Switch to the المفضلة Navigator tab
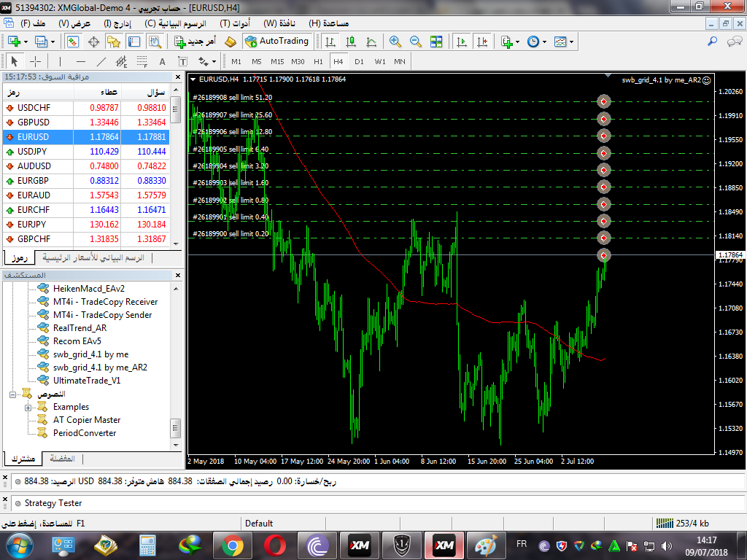The width and height of the screenshot is (747, 560). point(63,459)
